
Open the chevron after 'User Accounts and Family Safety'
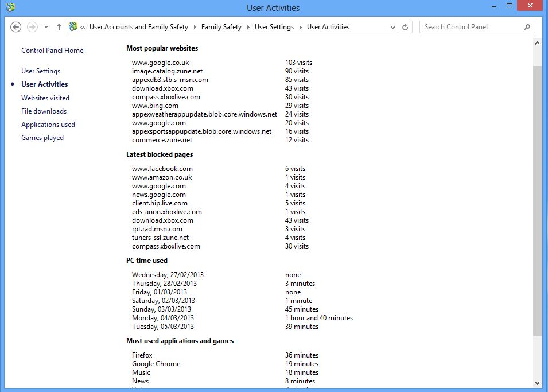tap(195, 27)
